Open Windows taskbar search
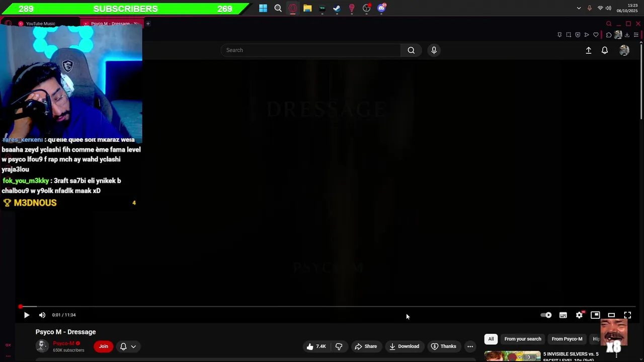The height and width of the screenshot is (362, 644). pyautogui.click(x=278, y=8)
